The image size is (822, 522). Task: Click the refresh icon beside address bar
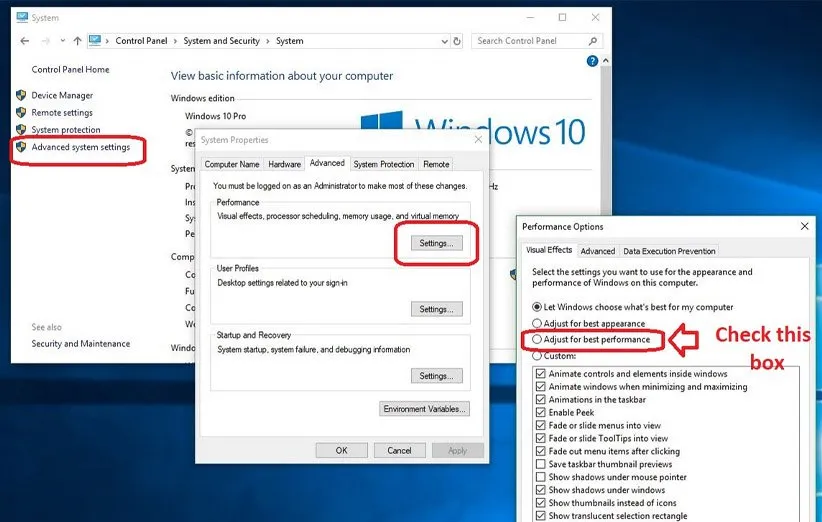tap(457, 41)
